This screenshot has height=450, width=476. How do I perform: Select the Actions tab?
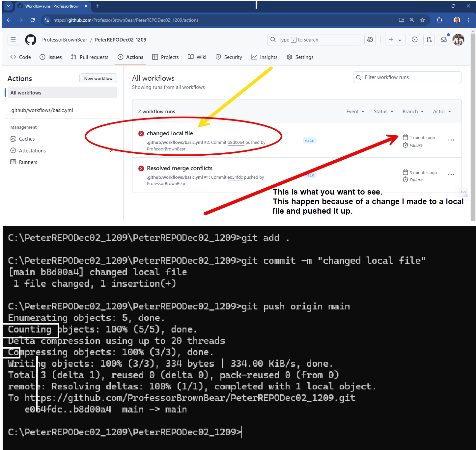[x=131, y=57]
